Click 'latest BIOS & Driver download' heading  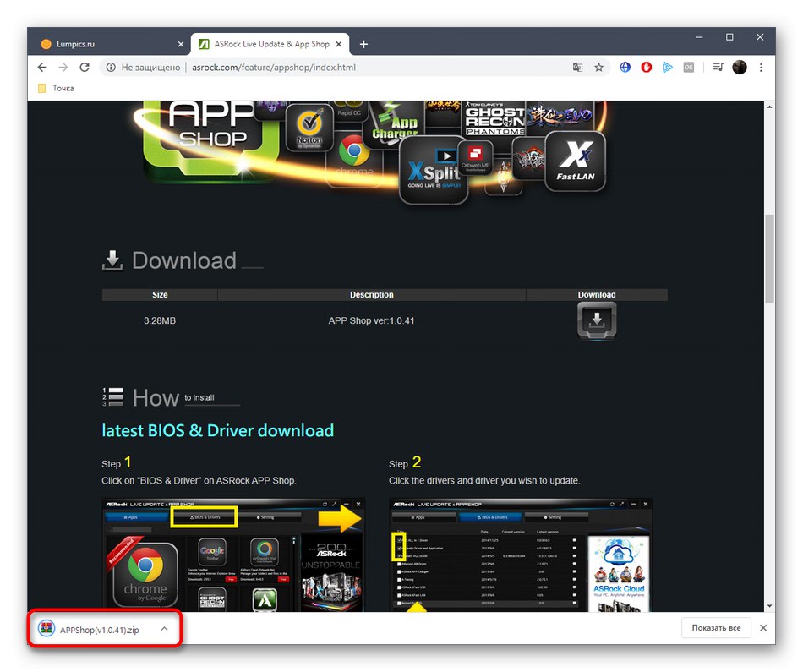217,430
